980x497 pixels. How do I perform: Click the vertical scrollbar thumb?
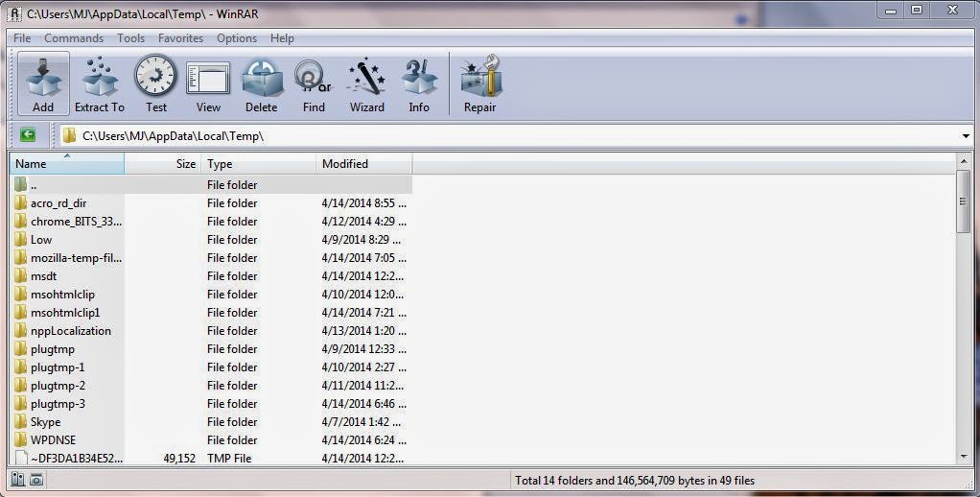(963, 202)
